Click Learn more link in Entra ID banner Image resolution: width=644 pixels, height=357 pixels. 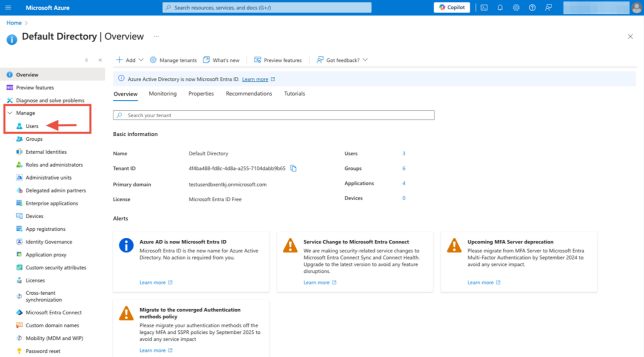[x=255, y=79]
